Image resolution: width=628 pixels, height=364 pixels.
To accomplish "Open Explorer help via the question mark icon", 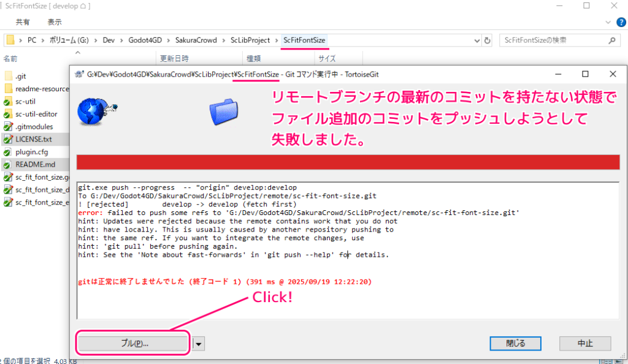I will pos(621,22).
